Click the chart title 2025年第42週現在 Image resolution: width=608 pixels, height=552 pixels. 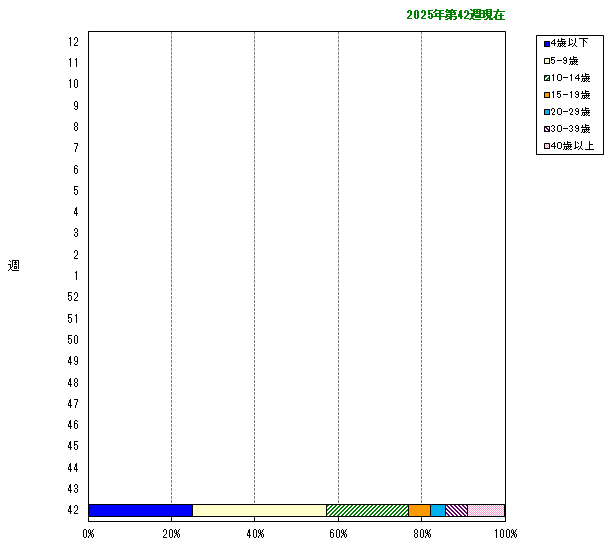point(455,15)
